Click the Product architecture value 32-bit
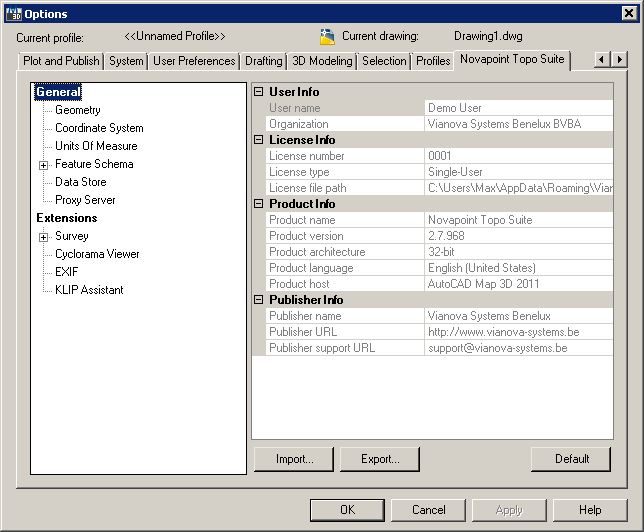 click(519, 252)
